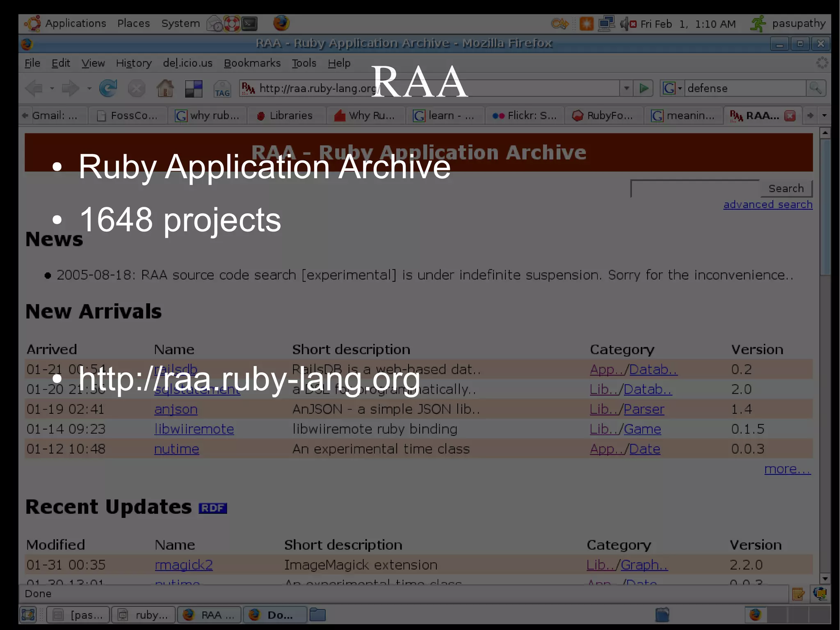840x630 pixels.
Task: Click the keyring keys tray icon
Action: [560, 24]
